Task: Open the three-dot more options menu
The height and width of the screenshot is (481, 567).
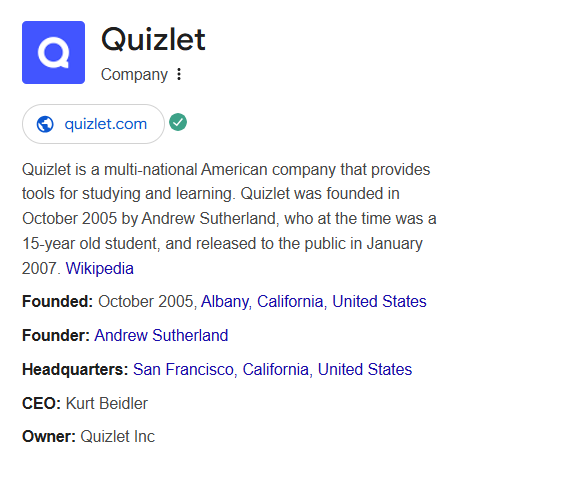Action: [x=179, y=74]
